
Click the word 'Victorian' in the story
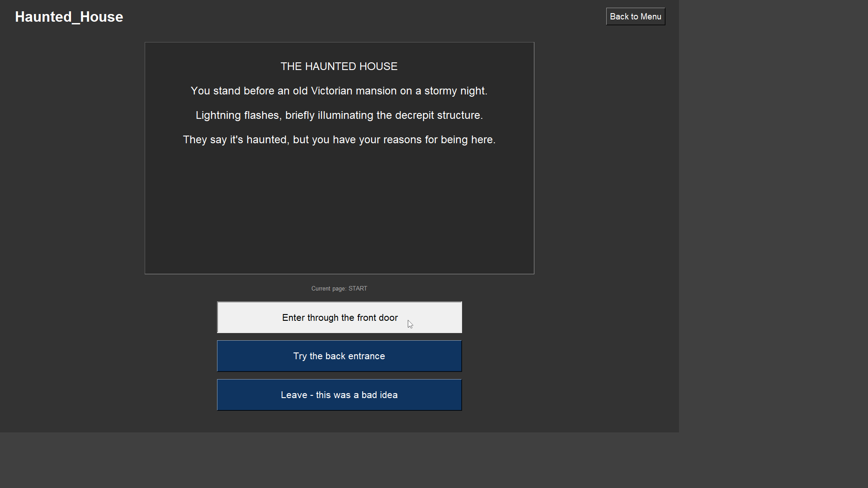click(x=332, y=91)
